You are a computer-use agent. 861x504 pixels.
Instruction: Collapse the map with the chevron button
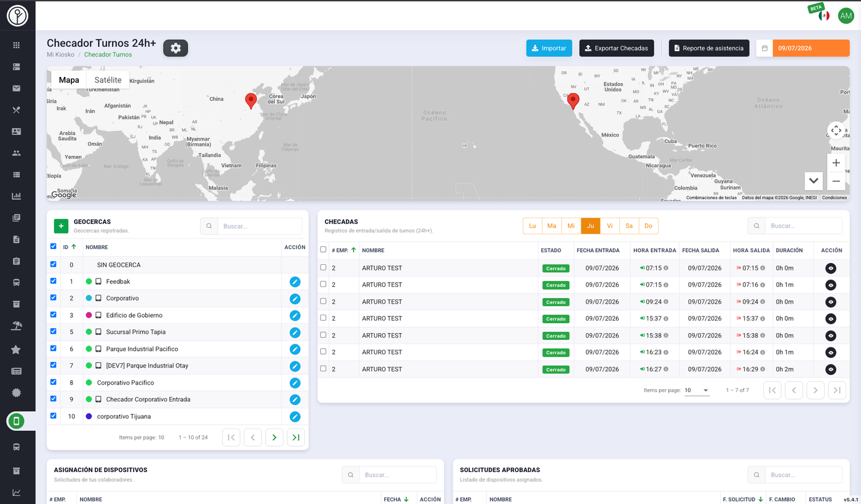click(814, 181)
